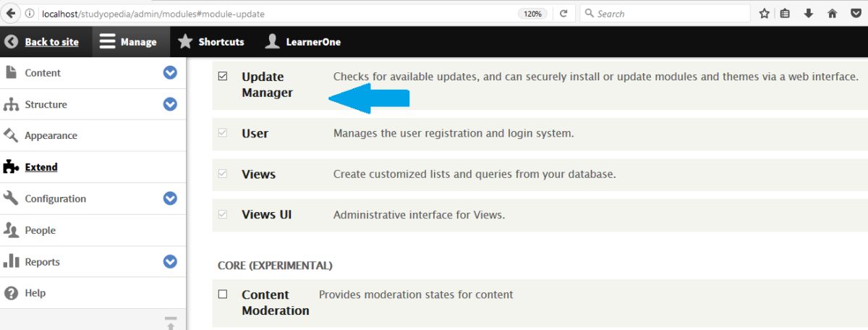868x330 pixels.
Task: Open the browser downloads arrow icon
Action: 809,13
